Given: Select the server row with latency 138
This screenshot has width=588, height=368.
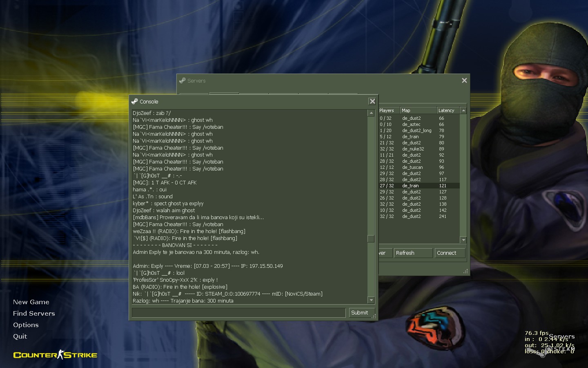Looking at the screenshot, I should click(x=419, y=204).
